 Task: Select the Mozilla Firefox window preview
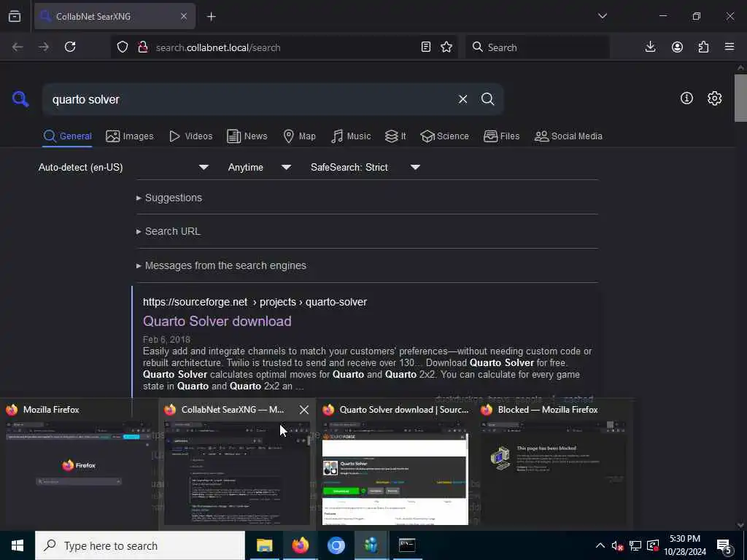click(x=79, y=464)
